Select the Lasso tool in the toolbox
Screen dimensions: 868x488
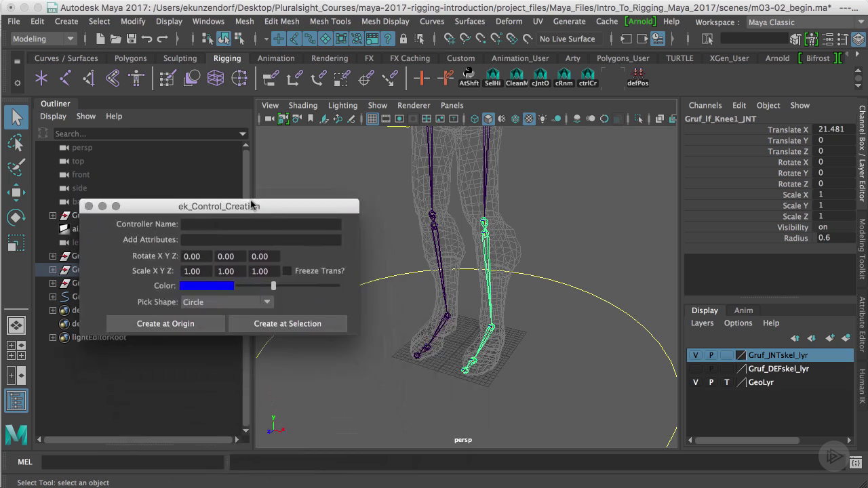tap(16, 143)
